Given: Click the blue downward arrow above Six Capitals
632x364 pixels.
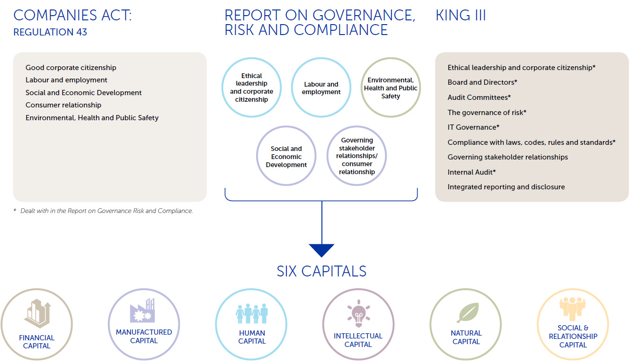Looking at the screenshot, I should tap(321, 250).
